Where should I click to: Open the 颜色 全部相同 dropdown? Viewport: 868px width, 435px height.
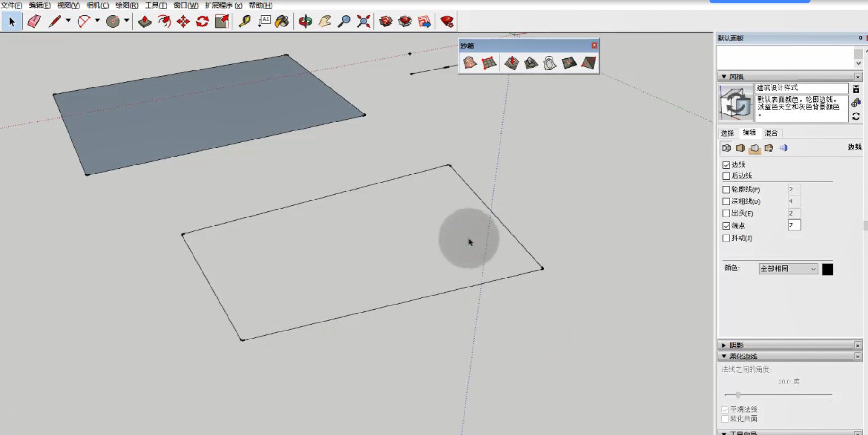[788, 269]
